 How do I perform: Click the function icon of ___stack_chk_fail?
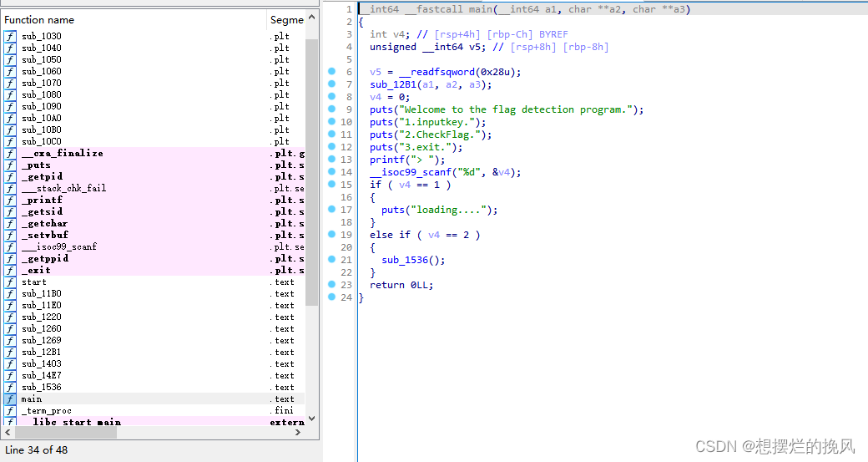(10, 188)
